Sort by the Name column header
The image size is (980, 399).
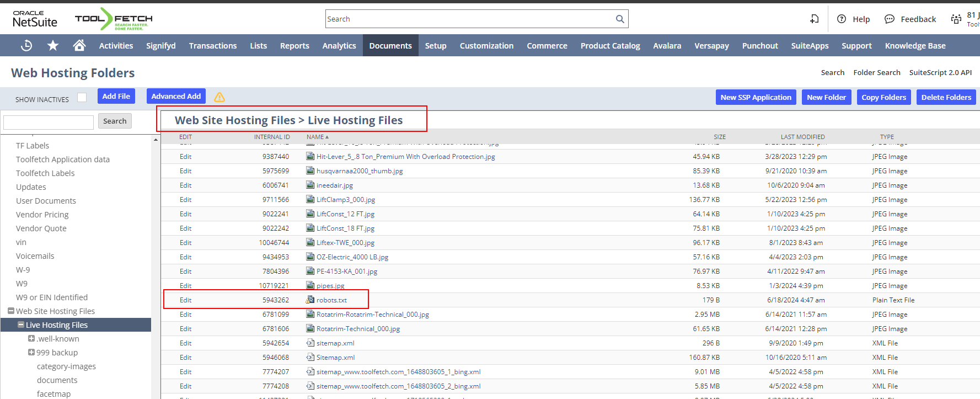pos(315,137)
